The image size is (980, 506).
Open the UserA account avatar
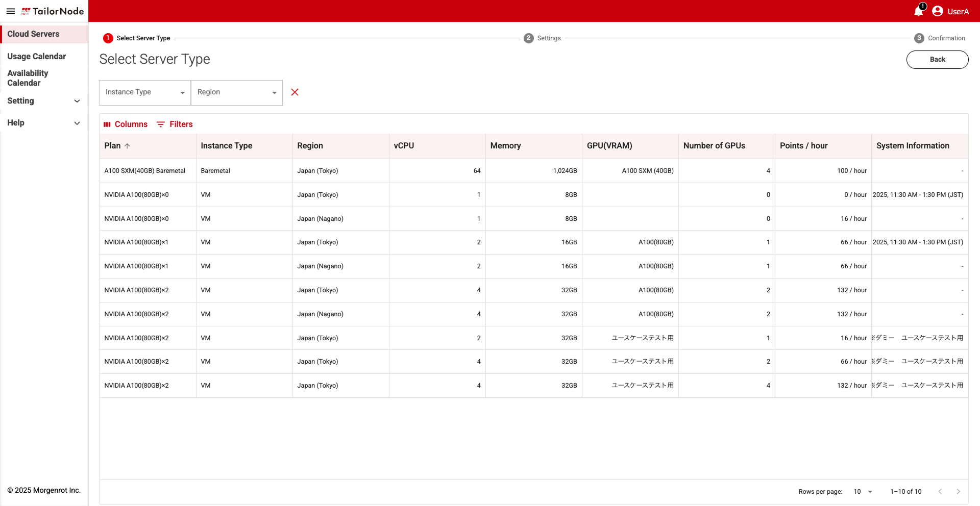pos(938,11)
